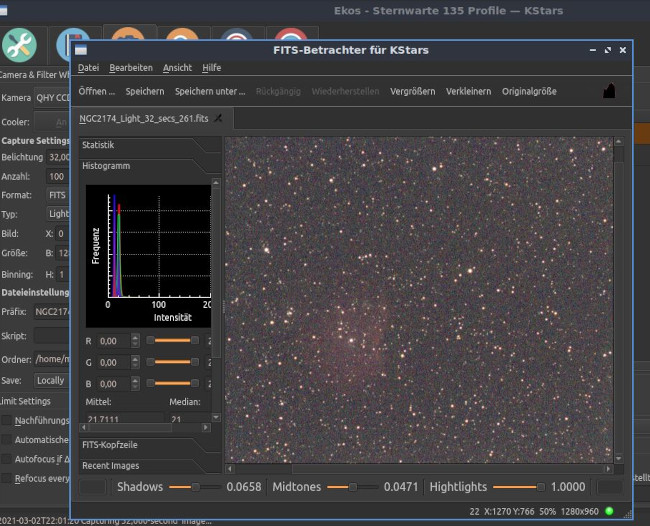The image size is (650, 526).
Task: Check the Refocus every checkbox
Action: [7, 477]
